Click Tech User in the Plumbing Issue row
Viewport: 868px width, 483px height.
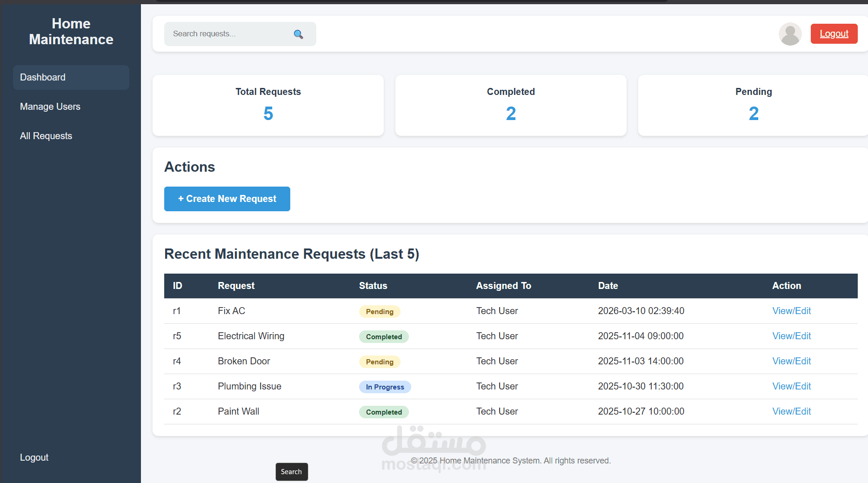pos(497,386)
